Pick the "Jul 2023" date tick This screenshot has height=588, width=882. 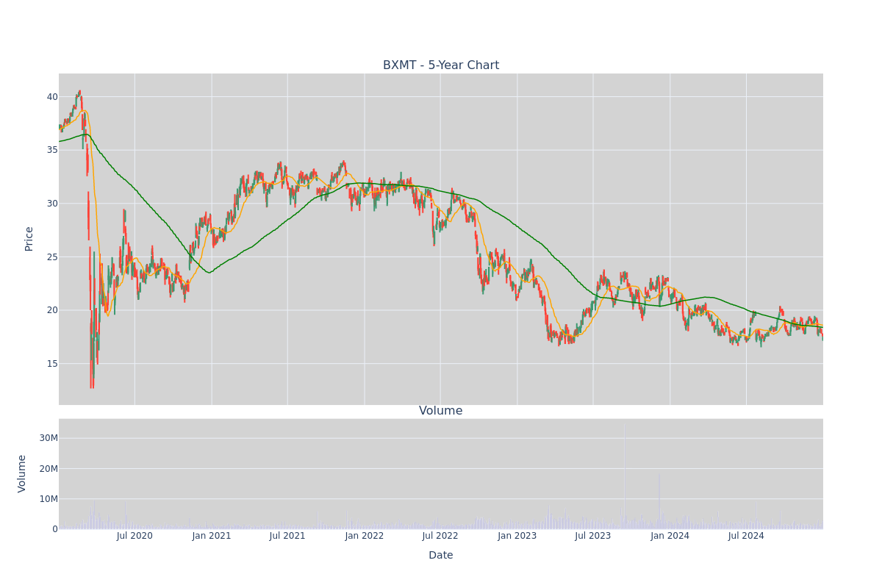click(x=593, y=536)
